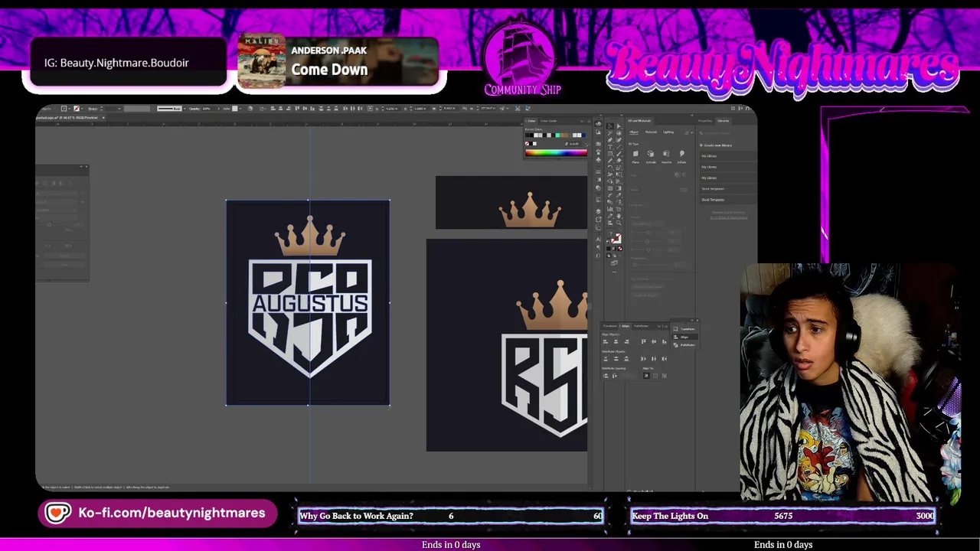Click Create new library
980x551 pixels.
pyautogui.click(x=716, y=145)
